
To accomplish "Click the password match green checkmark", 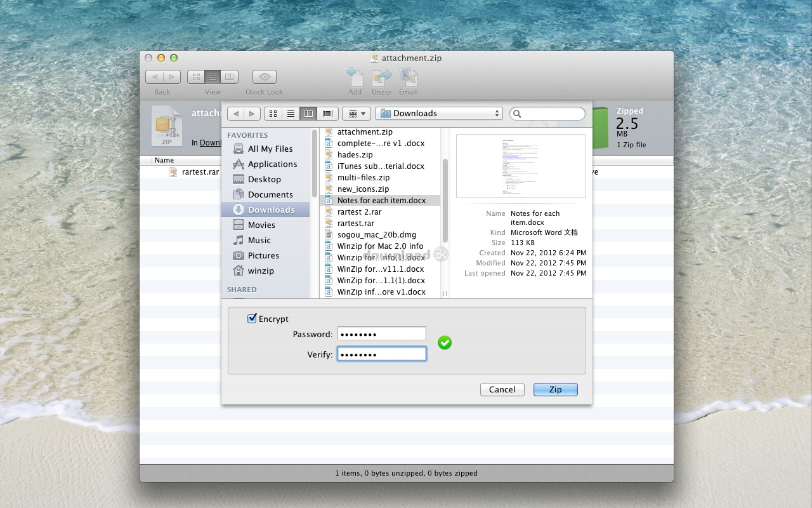I will [x=445, y=343].
